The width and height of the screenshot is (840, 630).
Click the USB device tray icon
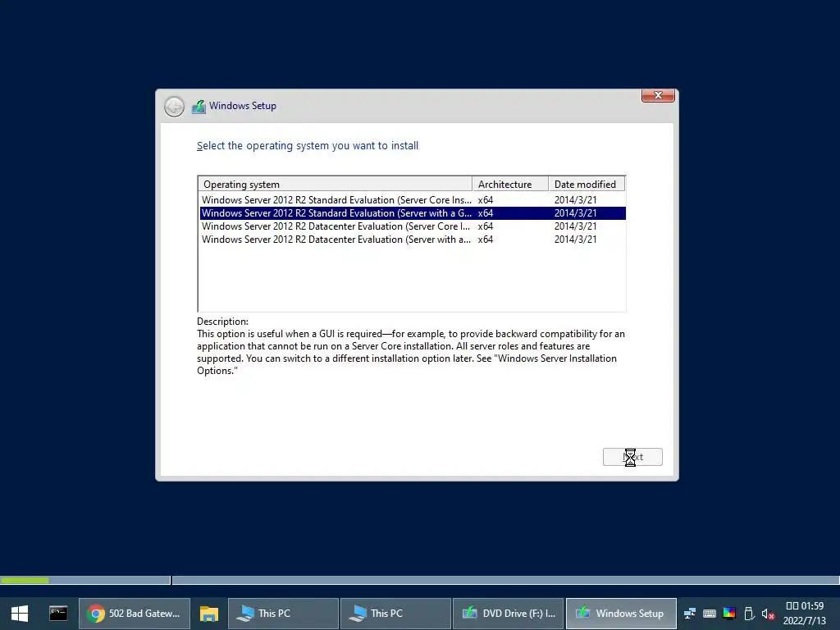pyautogui.click(x=749, y=614)
